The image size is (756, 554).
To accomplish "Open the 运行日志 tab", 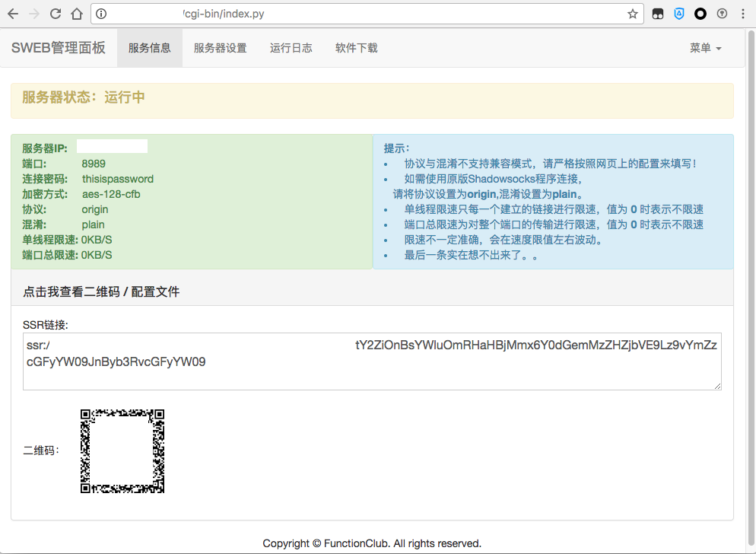I will pos(291,48).
